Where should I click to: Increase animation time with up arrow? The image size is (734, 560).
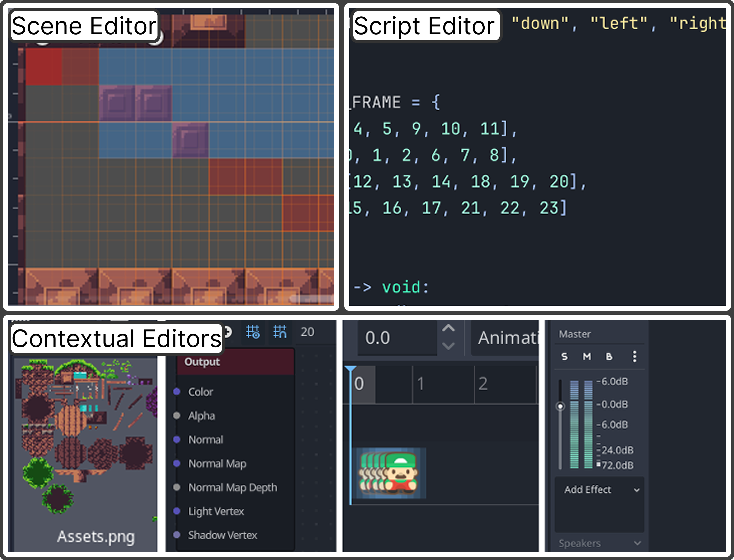[x=448, y=328]
